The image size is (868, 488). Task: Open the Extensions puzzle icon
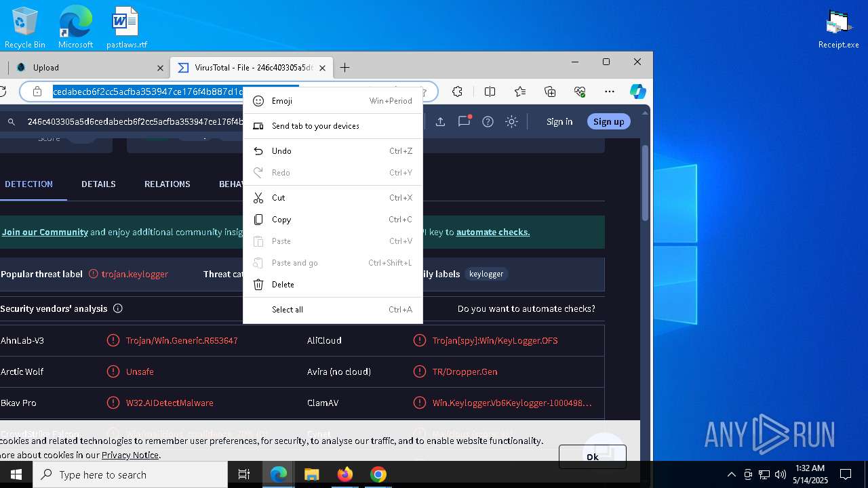coord(457,91)
